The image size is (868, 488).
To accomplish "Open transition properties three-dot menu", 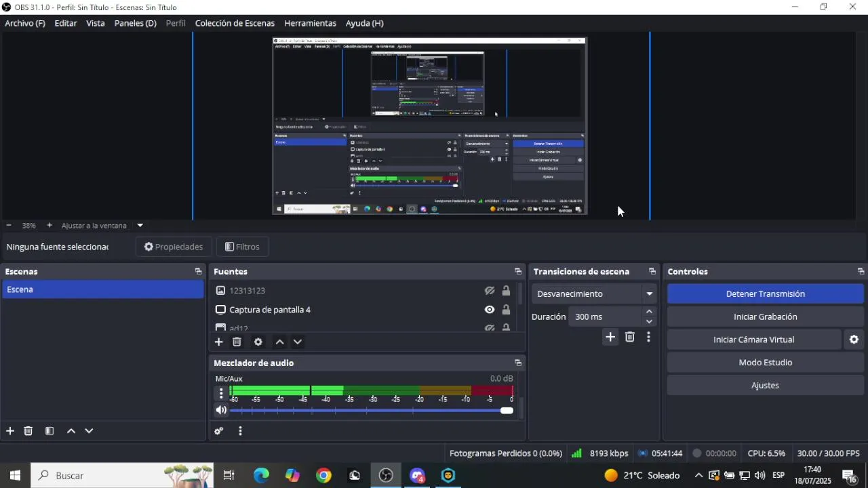I will pos(648,337).
